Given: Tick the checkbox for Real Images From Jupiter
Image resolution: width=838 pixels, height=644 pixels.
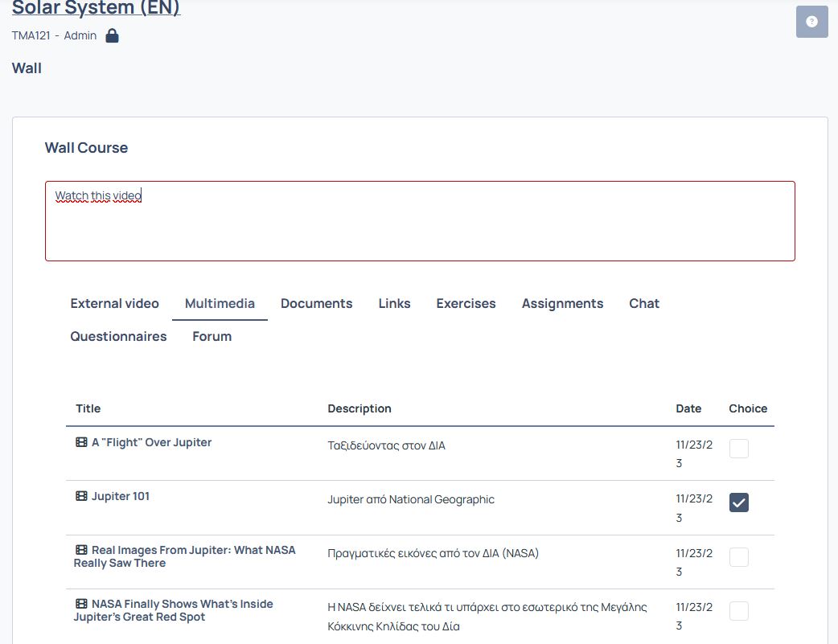Looking at the screenshot, I should click(738, 557).
